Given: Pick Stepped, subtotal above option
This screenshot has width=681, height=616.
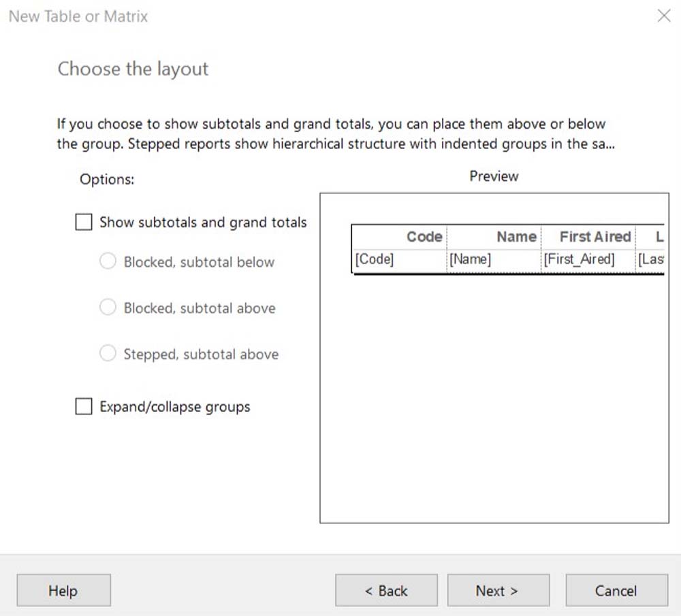Looking at the screenshot, I should tap(108, 354).
